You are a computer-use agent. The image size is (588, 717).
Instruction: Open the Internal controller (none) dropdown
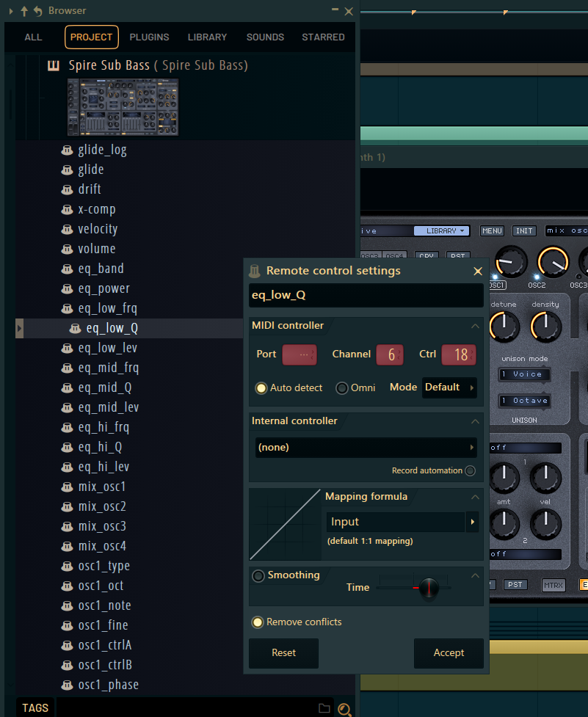point(366,447)
